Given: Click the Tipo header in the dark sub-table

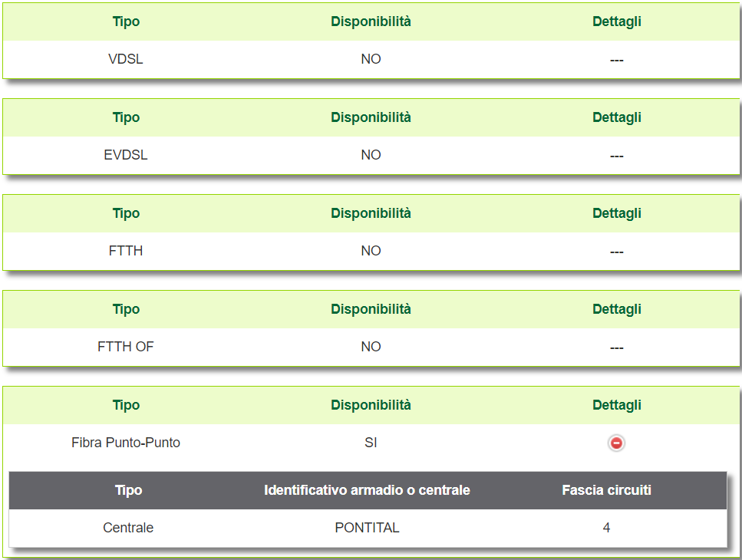Looking at the screenshot, I should click(x=128, y=490).
